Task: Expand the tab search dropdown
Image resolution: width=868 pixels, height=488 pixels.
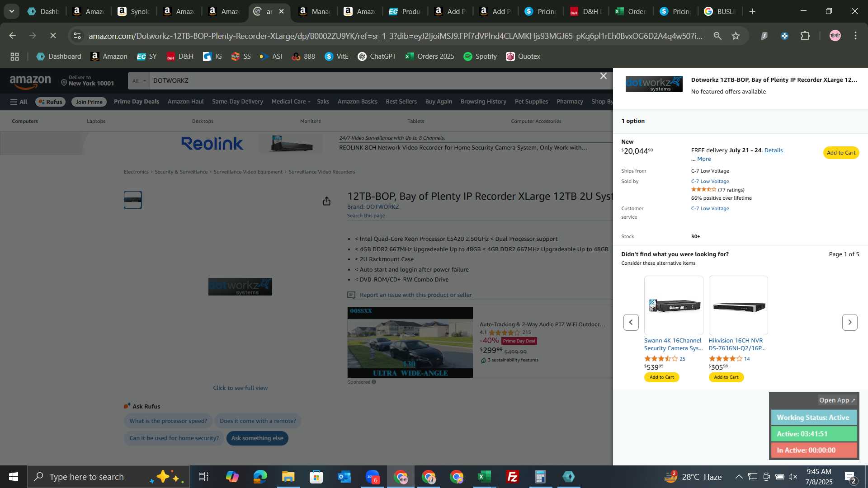Action: click(x=11, y=11)
